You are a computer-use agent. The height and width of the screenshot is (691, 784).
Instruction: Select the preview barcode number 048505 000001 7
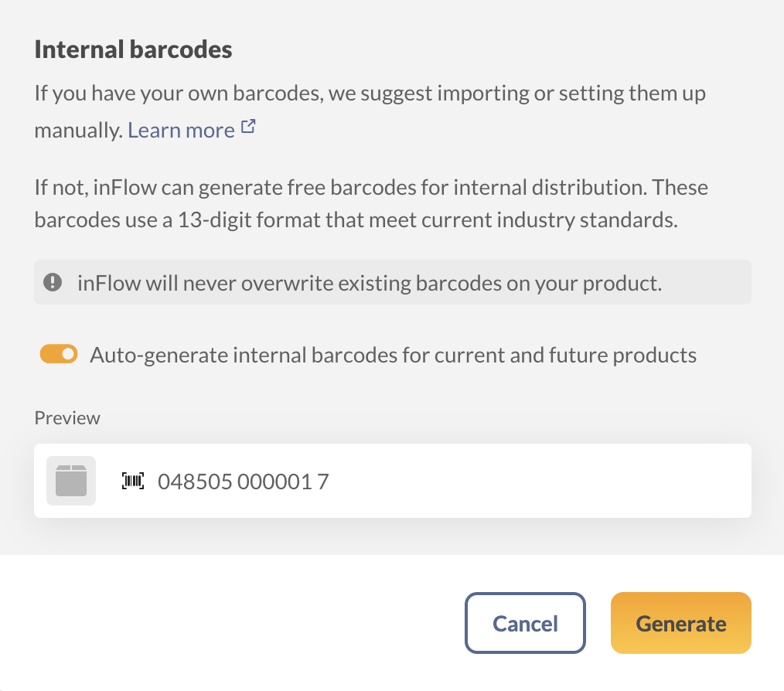(x=243, y=482)
